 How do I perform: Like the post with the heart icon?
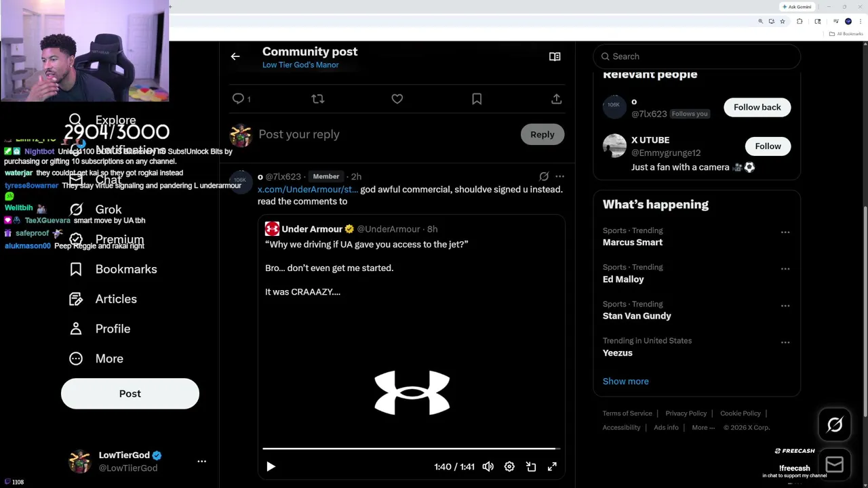397,99
